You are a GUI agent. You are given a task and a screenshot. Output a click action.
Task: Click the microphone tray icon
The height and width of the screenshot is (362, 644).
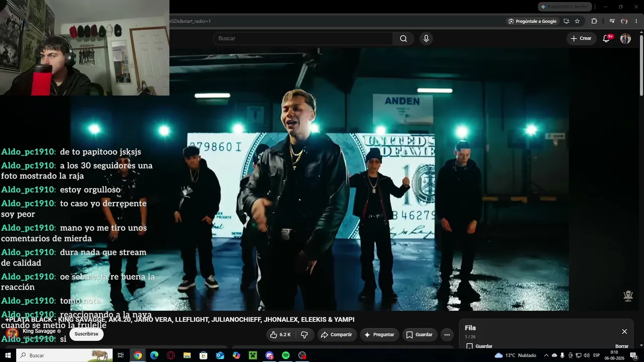(562, 355)
